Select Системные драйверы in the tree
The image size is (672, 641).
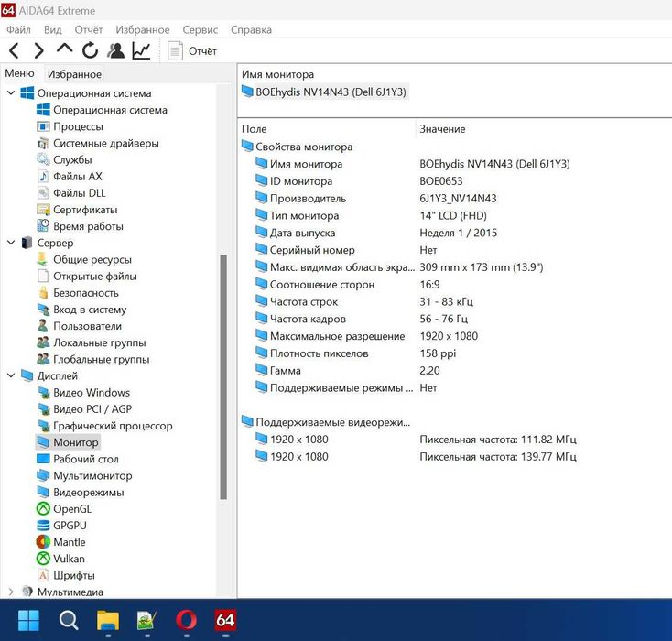[106, 143]
